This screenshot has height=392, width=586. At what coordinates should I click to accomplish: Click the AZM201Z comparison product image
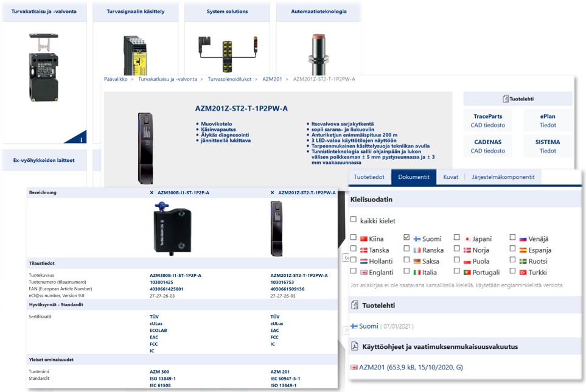point(276,229)
